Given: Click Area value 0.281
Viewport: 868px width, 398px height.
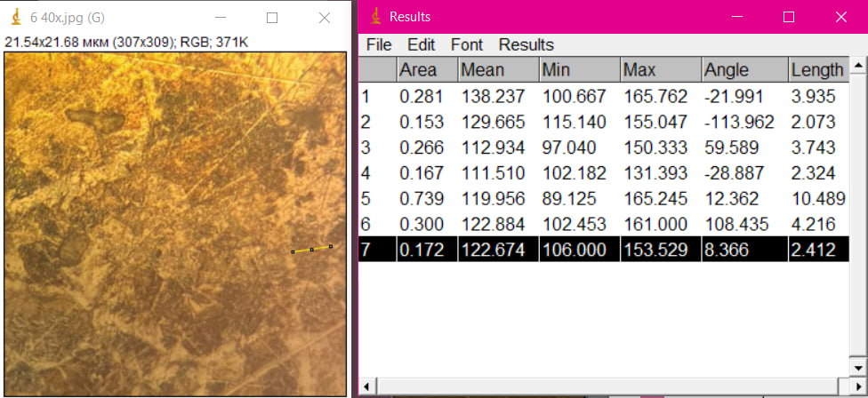Looking at the screenshot, I should pos(422,97).
